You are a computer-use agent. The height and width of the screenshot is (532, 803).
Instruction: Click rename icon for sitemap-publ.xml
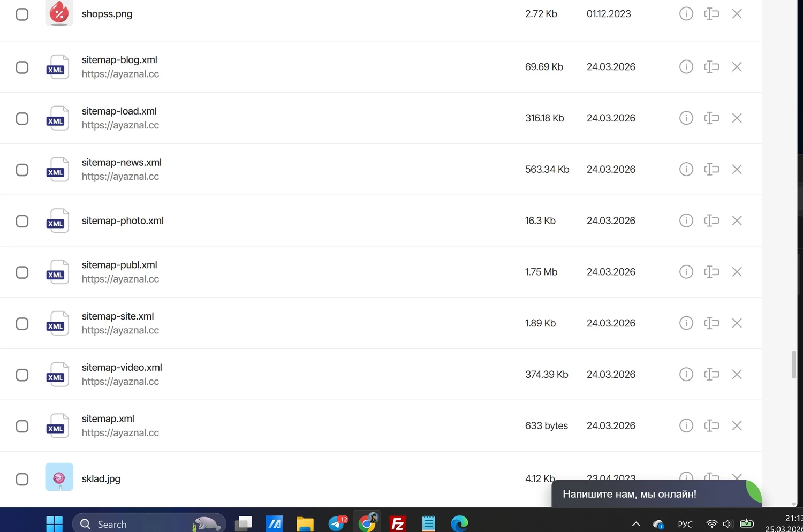coord(711,272)
